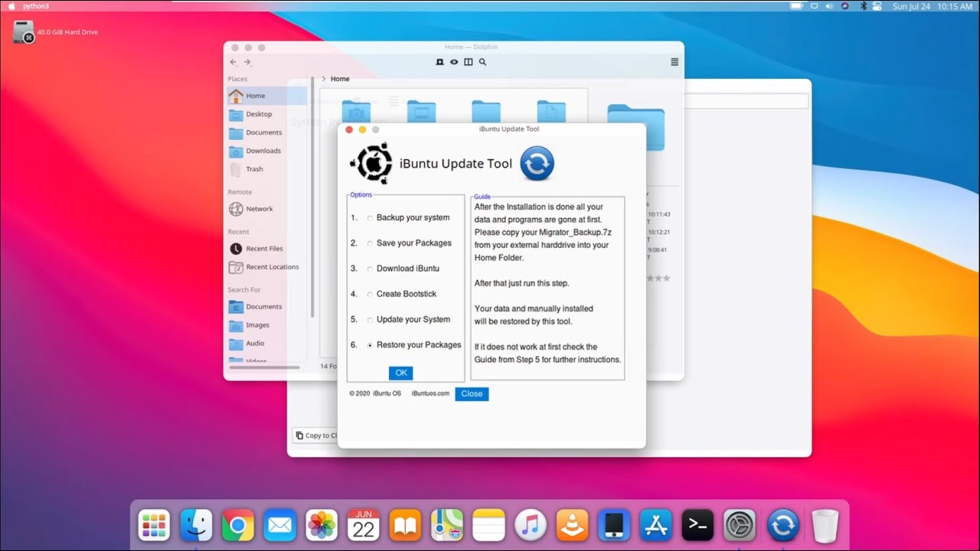
Task: Go forward in Dolphin window
Action: [247, 62]
